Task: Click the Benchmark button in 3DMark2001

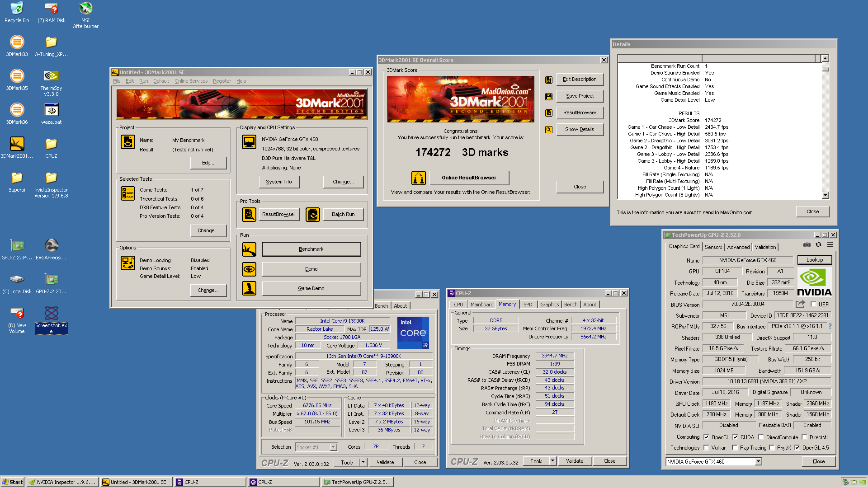Action: (311, 249)
